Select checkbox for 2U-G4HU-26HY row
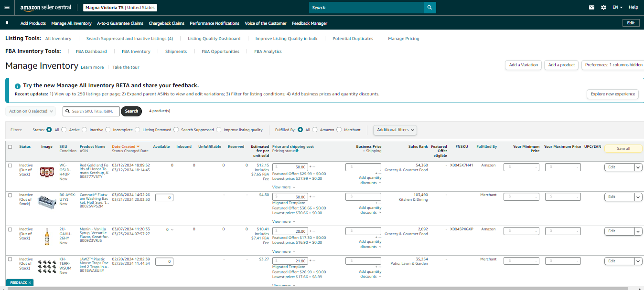The height and width of the screenshot is (290, 644). 10,229
